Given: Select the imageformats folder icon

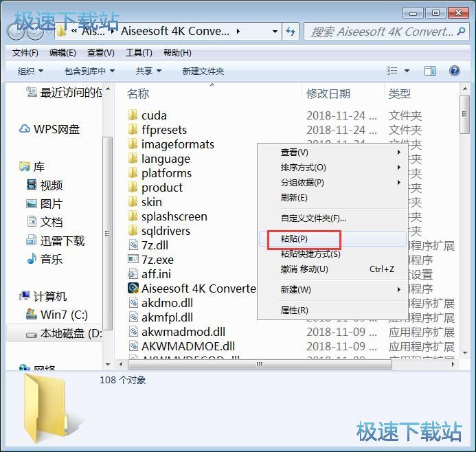Looking at the screenshot, I should click(133, 144).
